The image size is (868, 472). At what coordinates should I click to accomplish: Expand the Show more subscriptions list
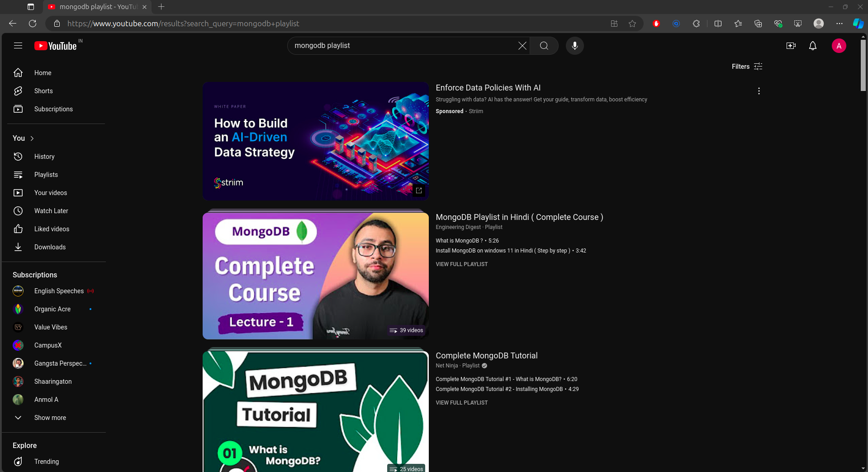point(50,417)
